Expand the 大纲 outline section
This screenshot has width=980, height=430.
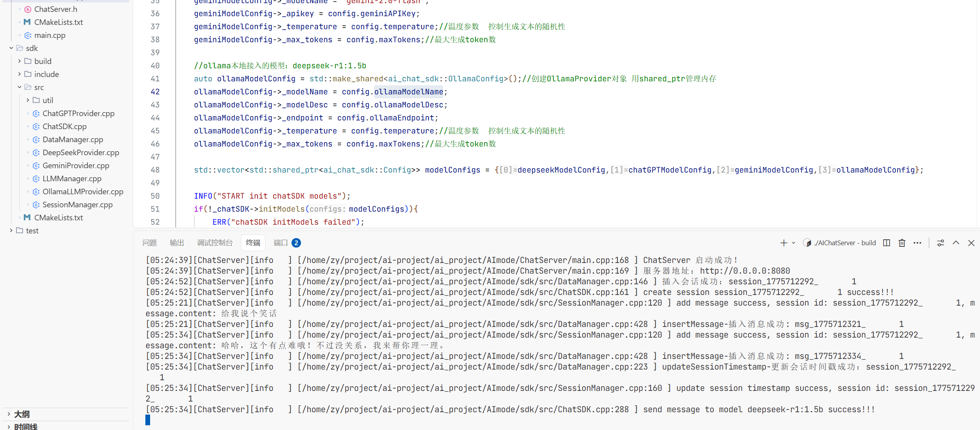click(9, 414)
